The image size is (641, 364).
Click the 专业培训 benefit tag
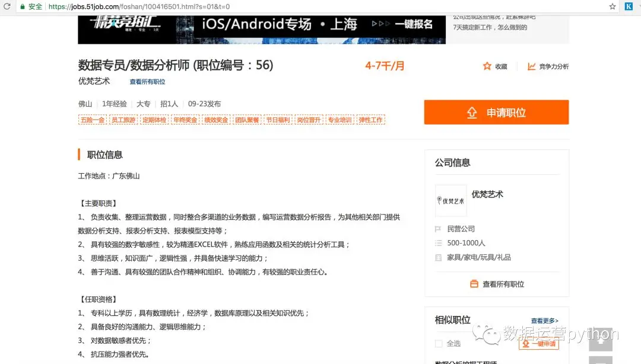(339, 120)
